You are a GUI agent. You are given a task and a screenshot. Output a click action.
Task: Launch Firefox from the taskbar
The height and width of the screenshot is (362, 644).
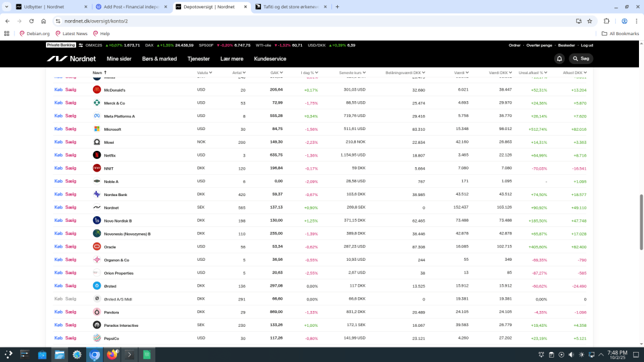(113, 354)
